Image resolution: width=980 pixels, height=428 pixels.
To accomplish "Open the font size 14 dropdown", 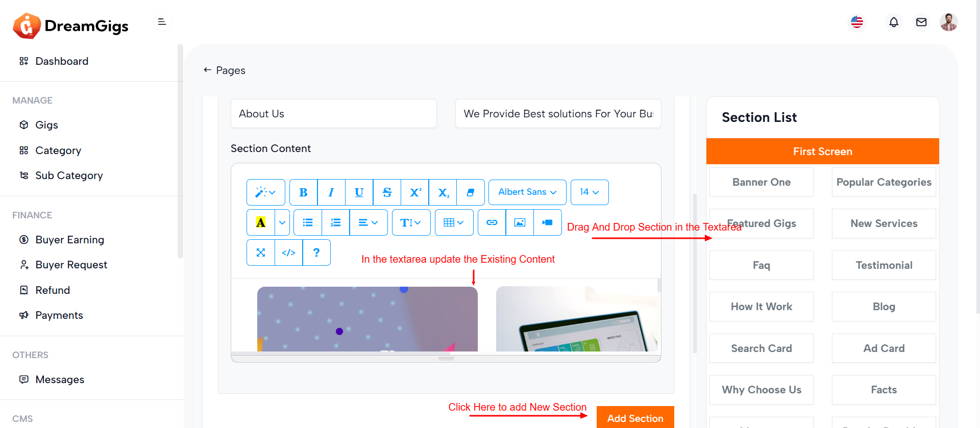I will click(589, 192).
